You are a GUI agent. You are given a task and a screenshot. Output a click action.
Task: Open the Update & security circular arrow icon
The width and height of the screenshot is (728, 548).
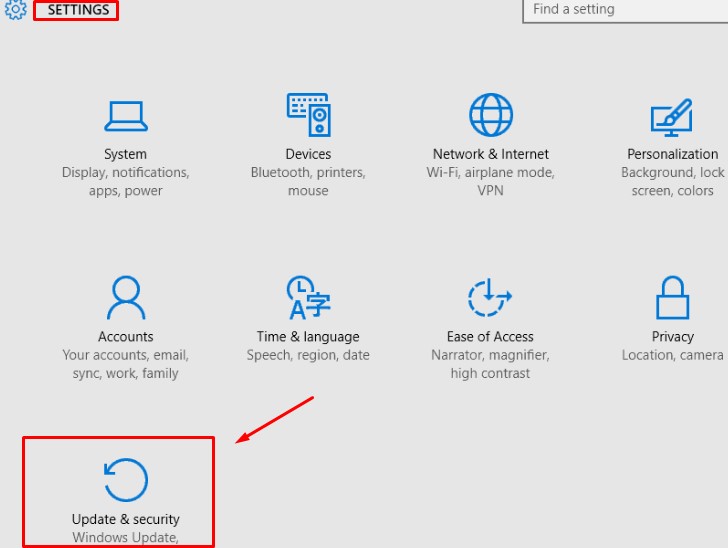125,480
